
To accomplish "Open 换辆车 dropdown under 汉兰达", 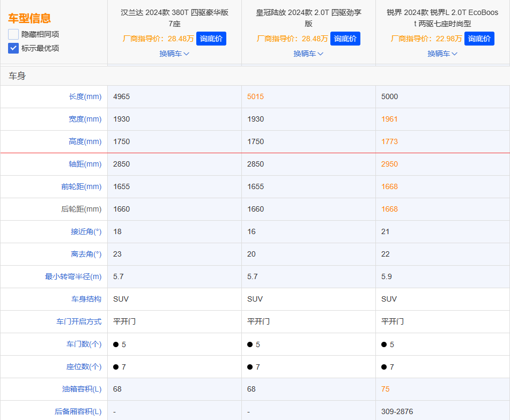I will coord(174,54).
